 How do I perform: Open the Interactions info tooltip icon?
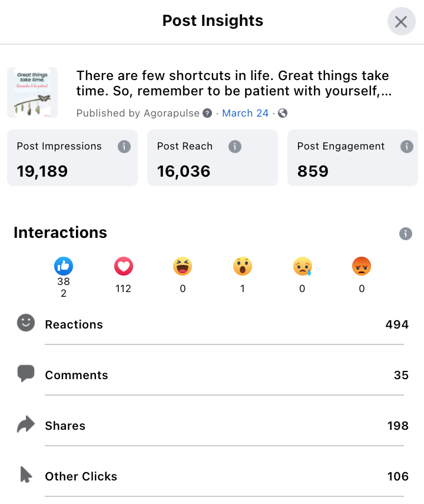(406, 234)
